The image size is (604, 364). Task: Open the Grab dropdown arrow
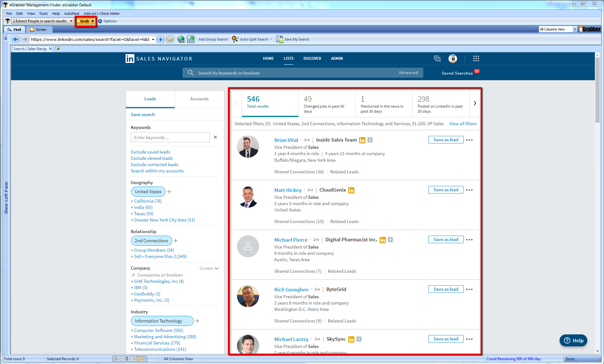[93, 21]
